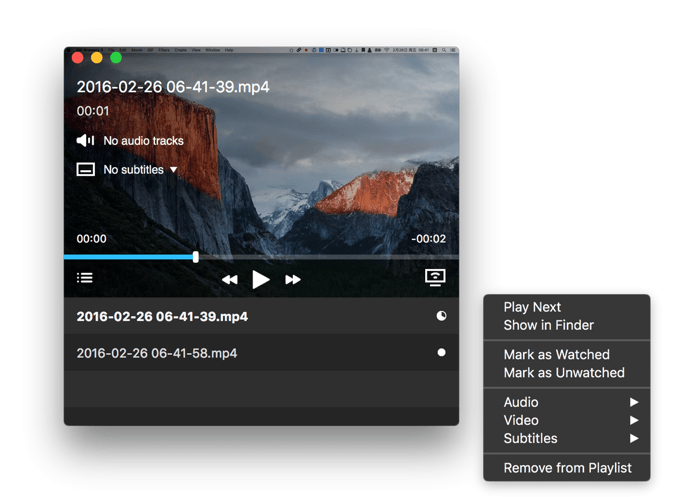Image resolution: width=700 pixels, height=497 pixels.
Task: Select playlist row 2016-02-26 06-41-39.mp4
Action: 261,316
